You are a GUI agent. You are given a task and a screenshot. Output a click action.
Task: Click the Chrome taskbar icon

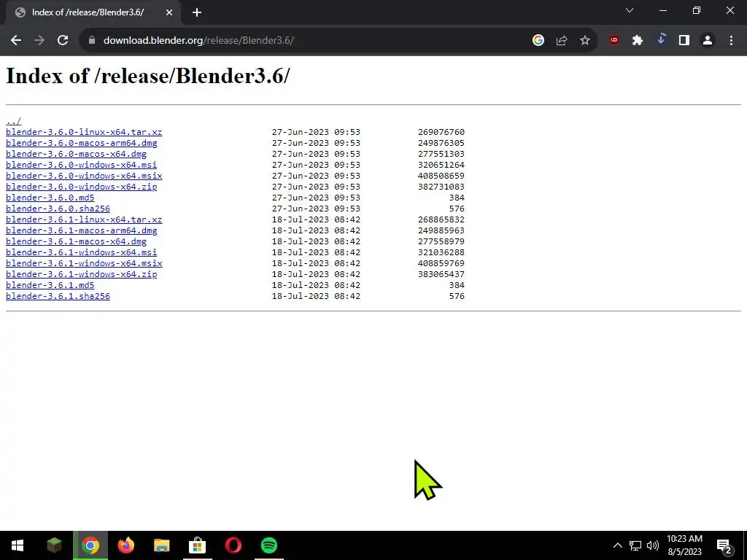pos(90,545)
